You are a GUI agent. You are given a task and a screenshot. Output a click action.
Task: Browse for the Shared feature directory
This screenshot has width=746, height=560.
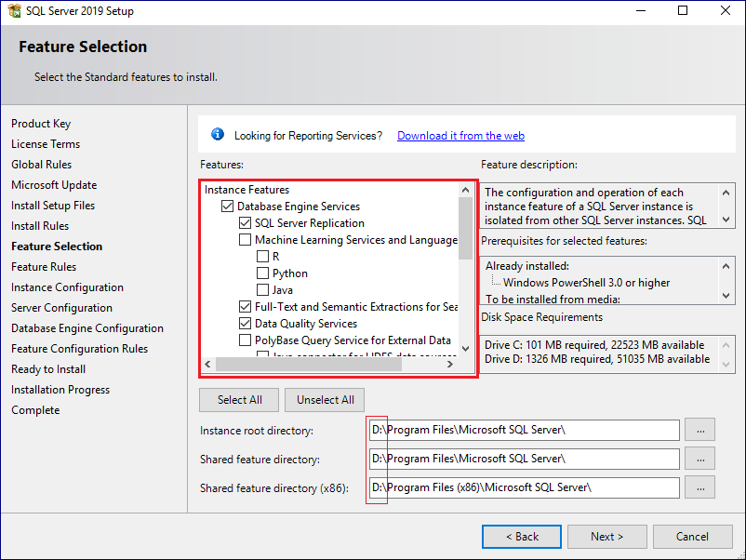[x=699, y=459]
